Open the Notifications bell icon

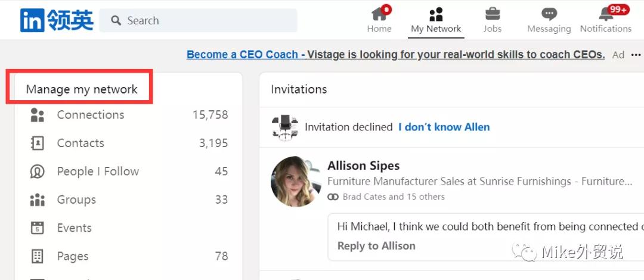pos(606,14)
